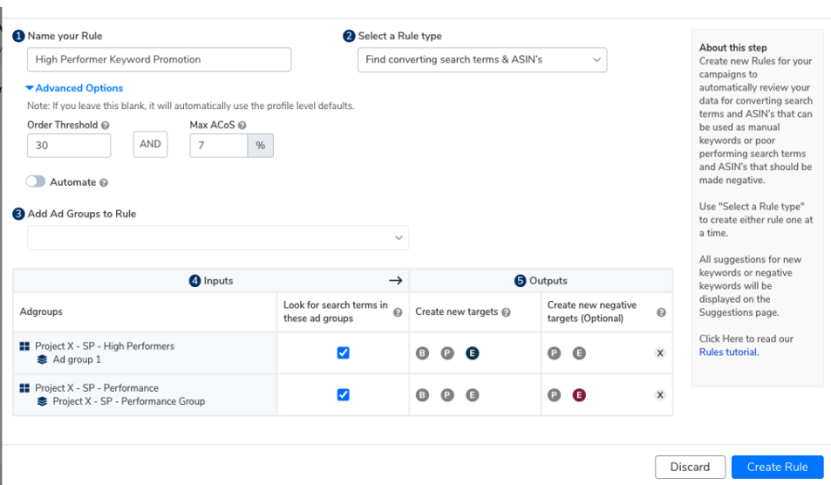Click the Create Rule button

coord(777,467)
